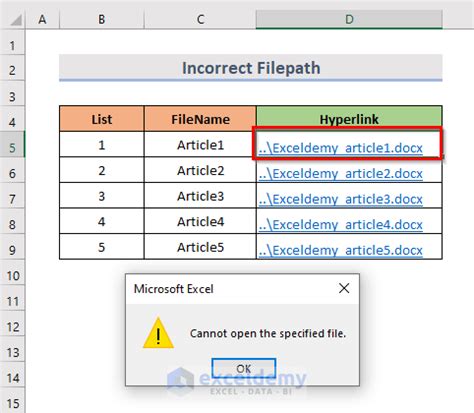474x413 pixels.
Task: Select List cell with value 3
Action: pos(102,196)
